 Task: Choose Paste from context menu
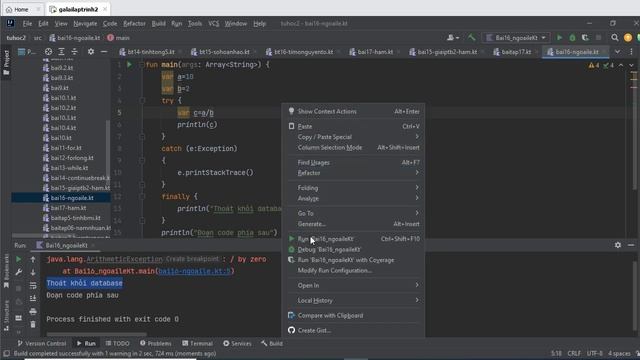point(354,127)
